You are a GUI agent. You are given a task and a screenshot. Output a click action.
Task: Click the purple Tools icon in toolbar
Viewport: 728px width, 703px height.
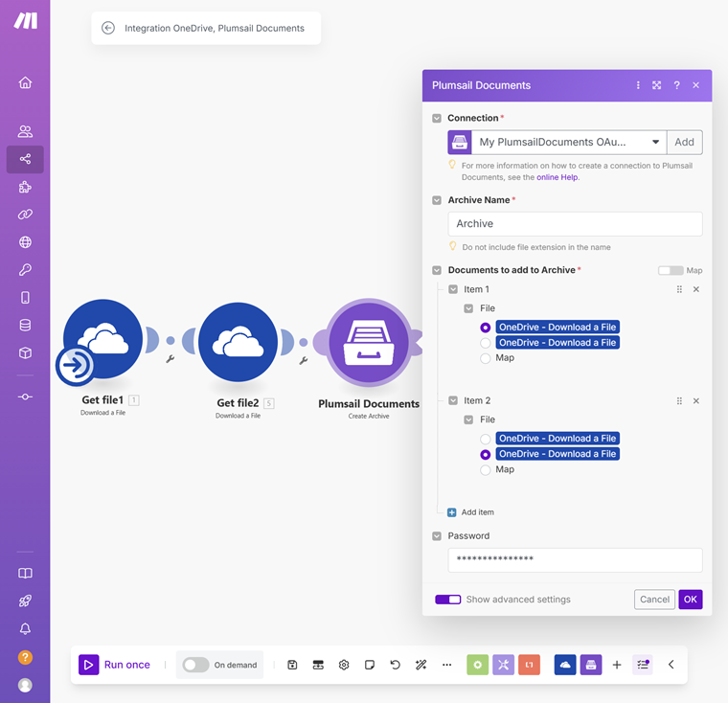click(x=503, y=665)
